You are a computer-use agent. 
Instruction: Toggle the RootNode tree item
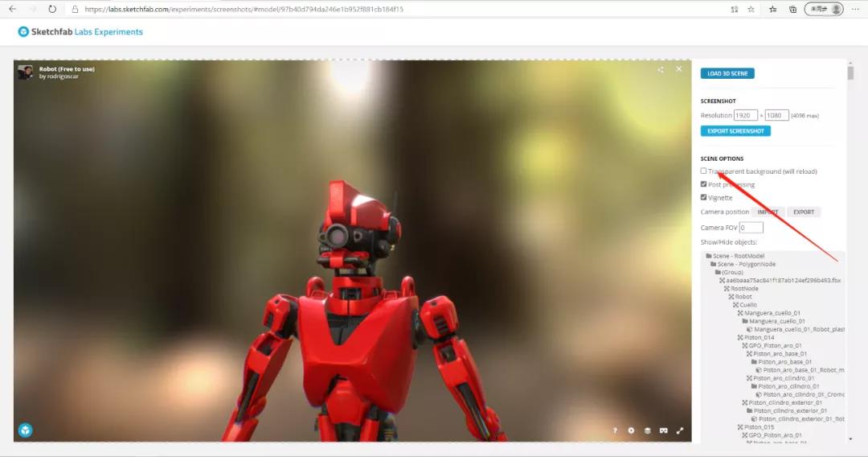tap(744, 289)
